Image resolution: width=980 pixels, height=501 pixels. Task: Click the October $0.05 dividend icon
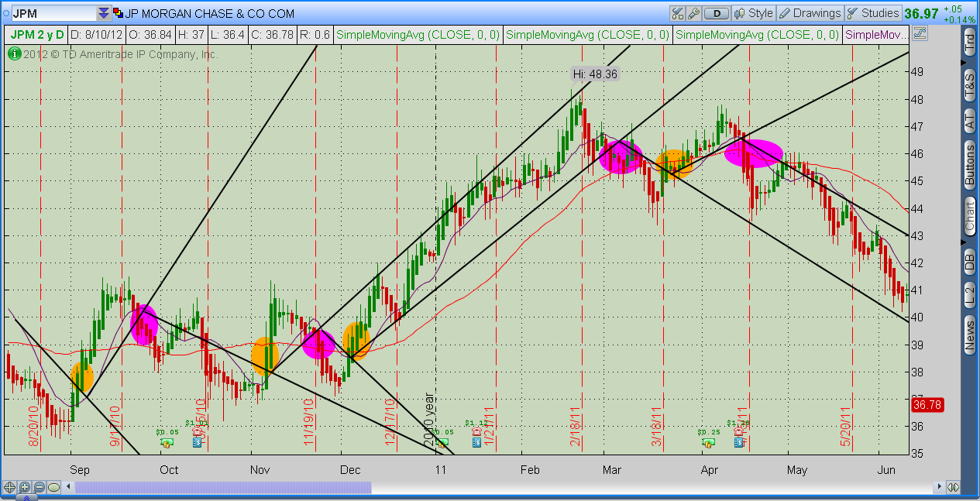pyautogui.click(x=166, y=443)
